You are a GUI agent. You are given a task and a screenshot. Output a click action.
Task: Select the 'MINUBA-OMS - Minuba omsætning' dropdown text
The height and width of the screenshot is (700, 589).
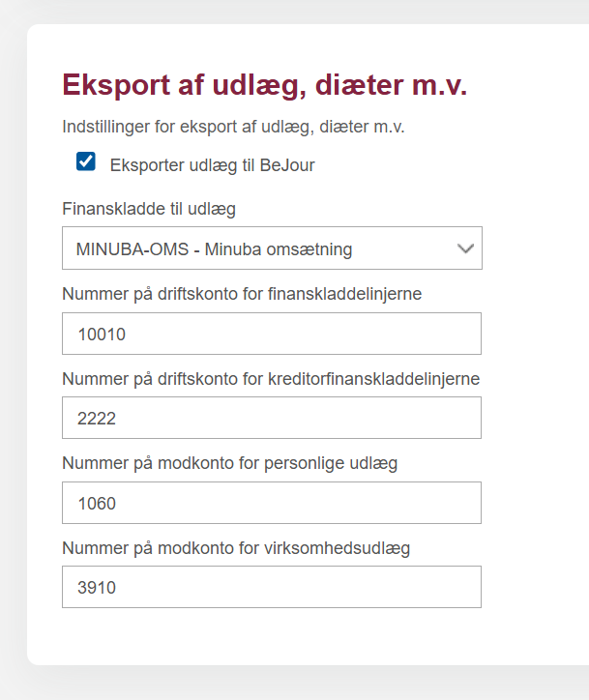[214, 249]
